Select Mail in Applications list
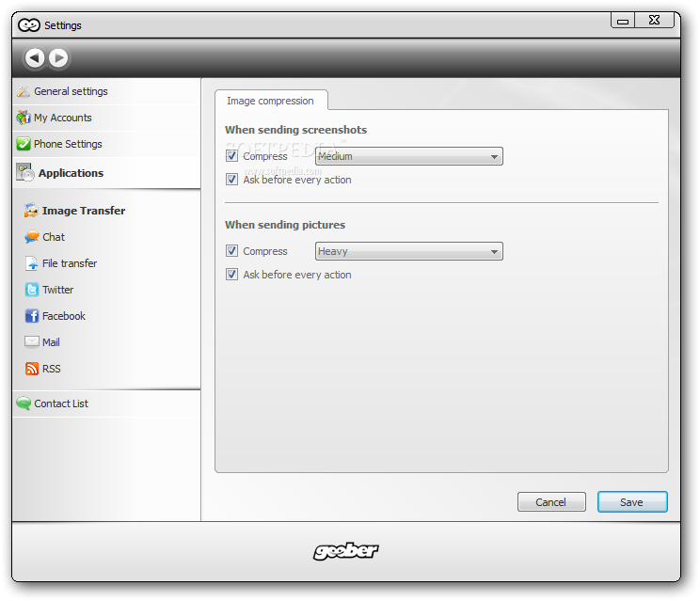This screenshot has height=601, width=700. point(52,342)
